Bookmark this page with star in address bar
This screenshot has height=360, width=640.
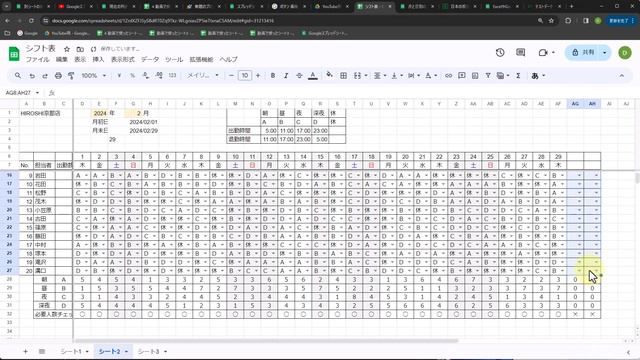pos(551,20)
